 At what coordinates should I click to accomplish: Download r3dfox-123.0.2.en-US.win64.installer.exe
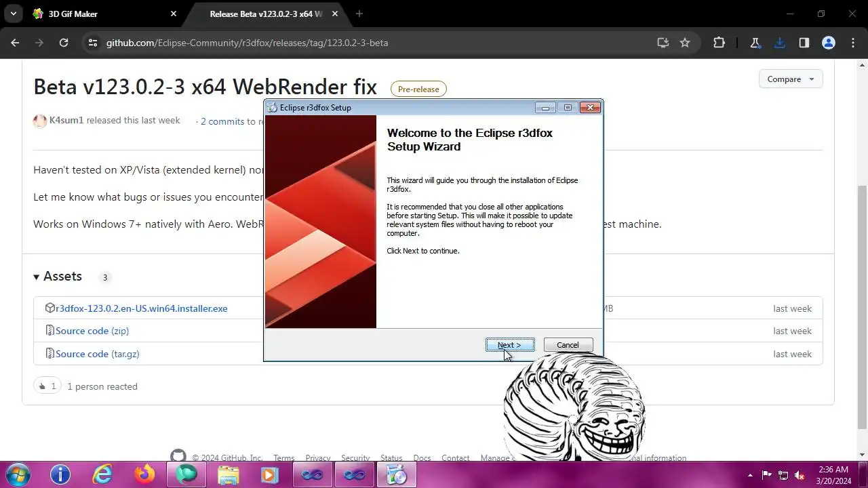tap(142, 308)
